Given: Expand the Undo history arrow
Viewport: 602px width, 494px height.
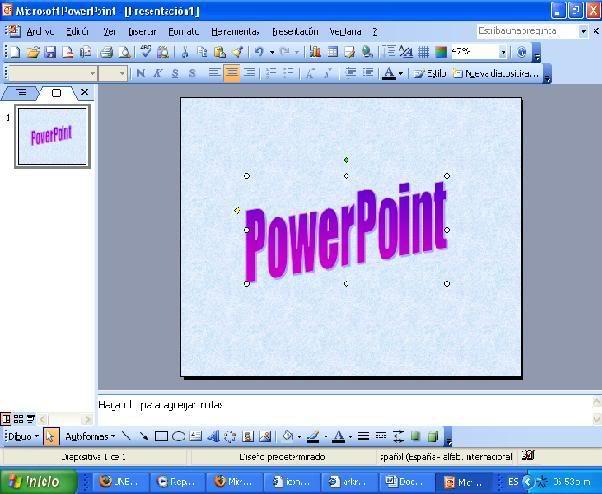Looking at the screenshot, I should 272,52.
